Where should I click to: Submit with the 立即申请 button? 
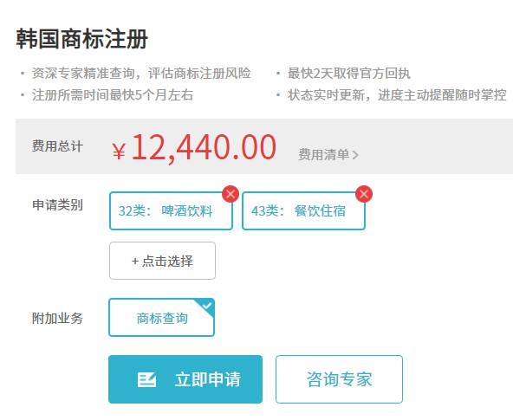point(185,379)
